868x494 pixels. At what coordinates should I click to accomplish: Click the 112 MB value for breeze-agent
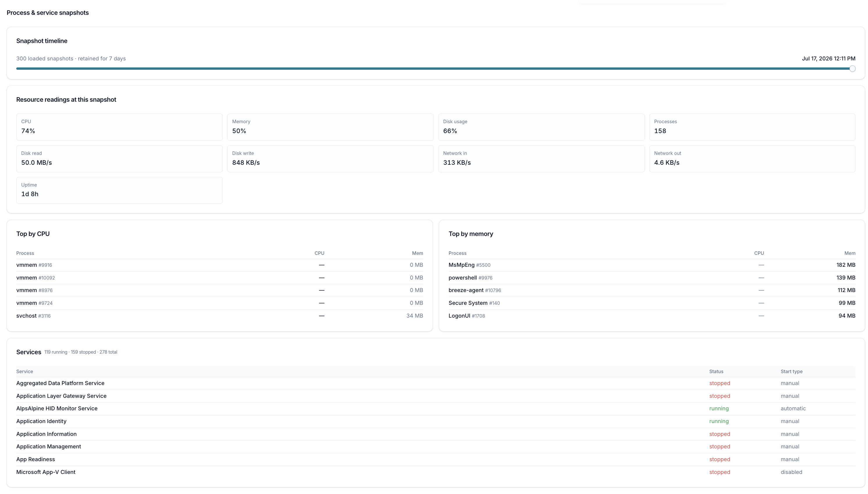coord(846,290)
